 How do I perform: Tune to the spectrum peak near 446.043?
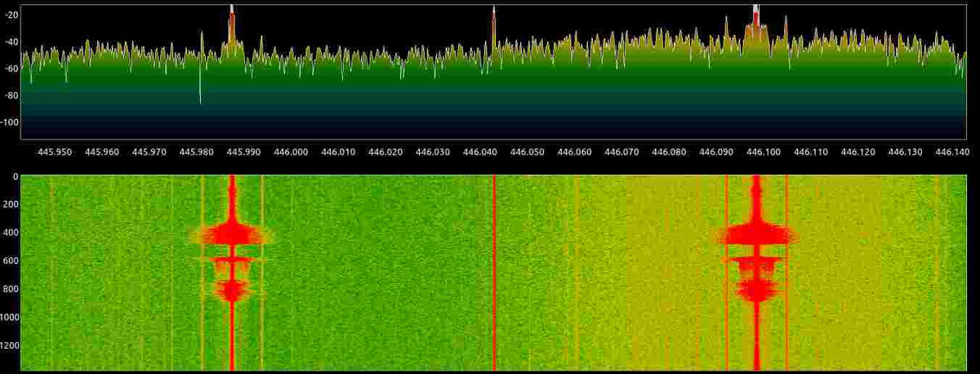(493, 24)
